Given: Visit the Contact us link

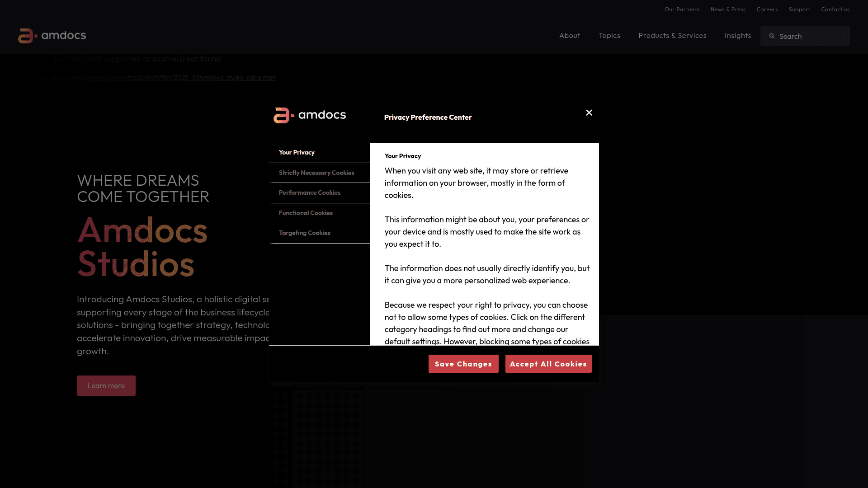Looking at the screenshot, I should coord(835,9).
